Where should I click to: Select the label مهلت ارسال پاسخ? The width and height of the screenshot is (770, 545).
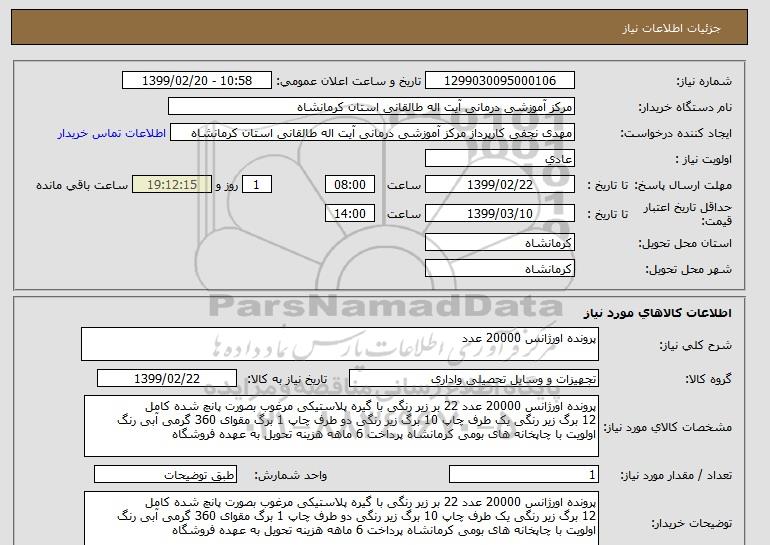(x=683, y=185)
